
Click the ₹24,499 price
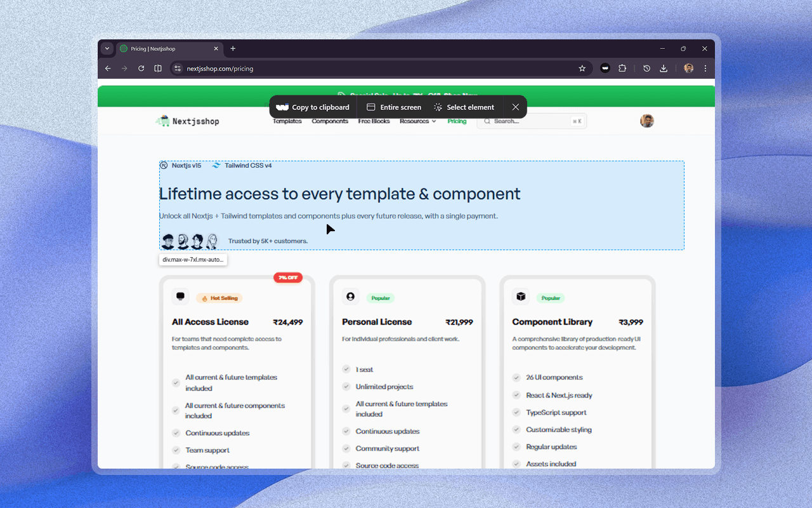pos(288,322)
